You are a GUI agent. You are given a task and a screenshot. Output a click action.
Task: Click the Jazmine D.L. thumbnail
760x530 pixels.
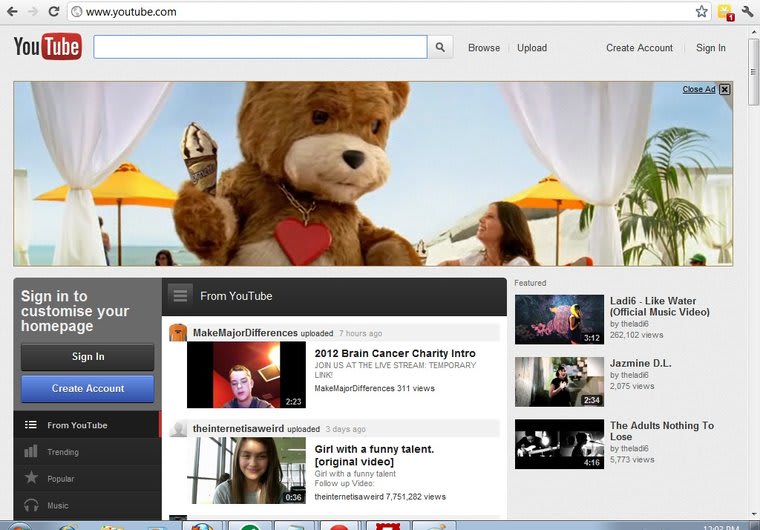click(x=559, y=382)
